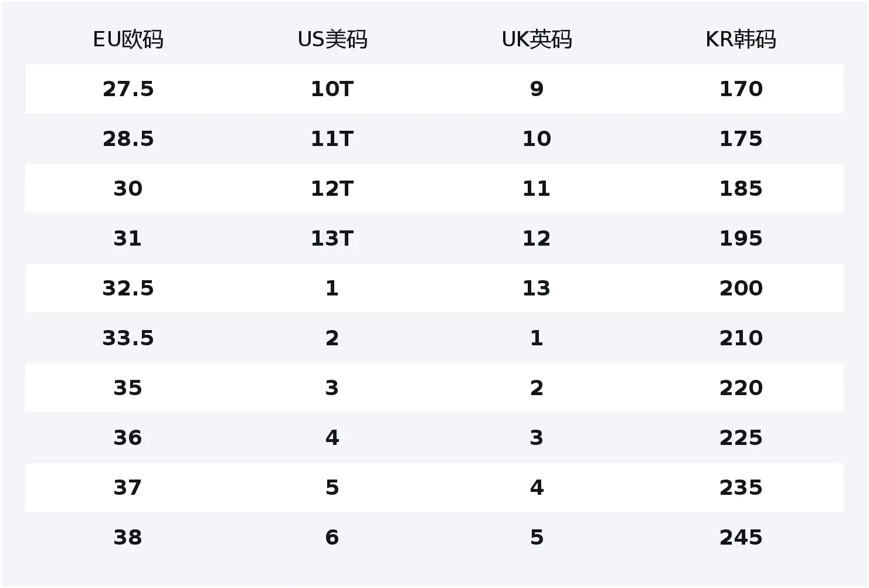
Task: Select KR size 245 value
Action: coord(741,538)
